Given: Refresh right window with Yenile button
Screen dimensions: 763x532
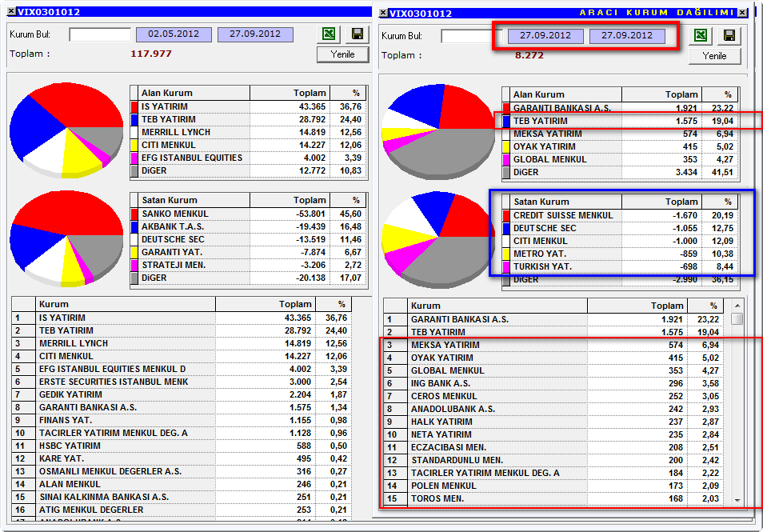Looking at the screenshot, I should coord(714,56).
